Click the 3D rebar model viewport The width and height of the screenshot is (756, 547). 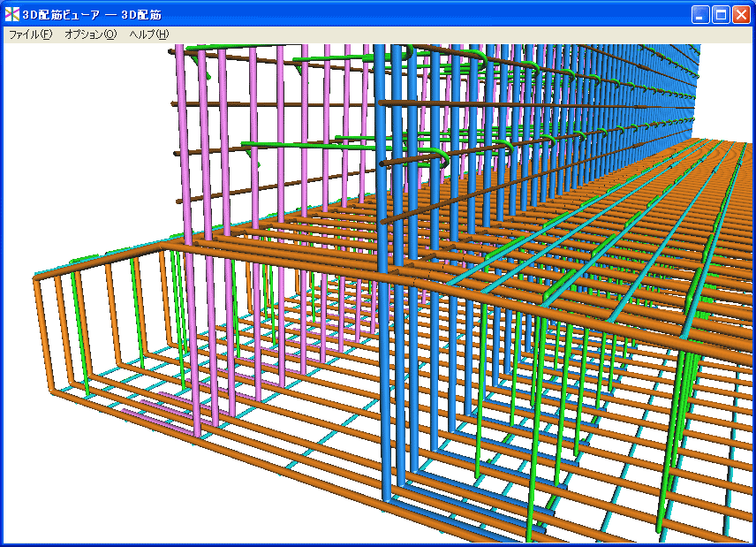click(377, 293)
